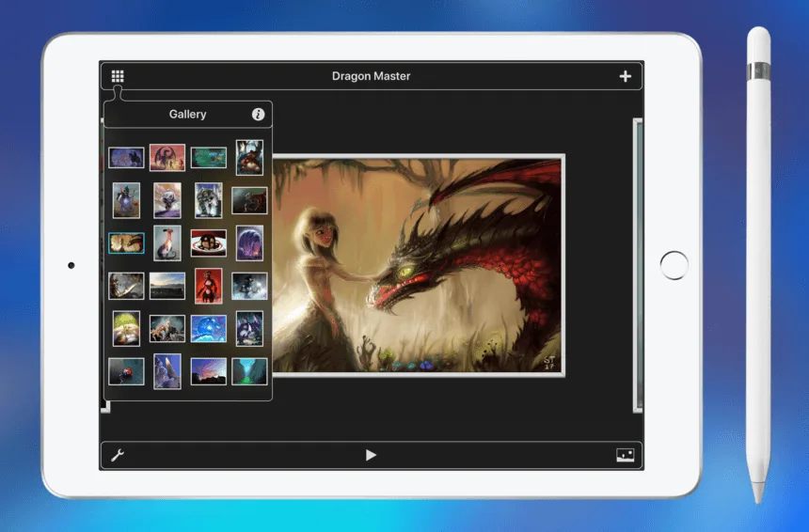
Task: Choose the dark thumbnail with coiled red dragon
Action: pyautogui.click(x=249, y=200)
